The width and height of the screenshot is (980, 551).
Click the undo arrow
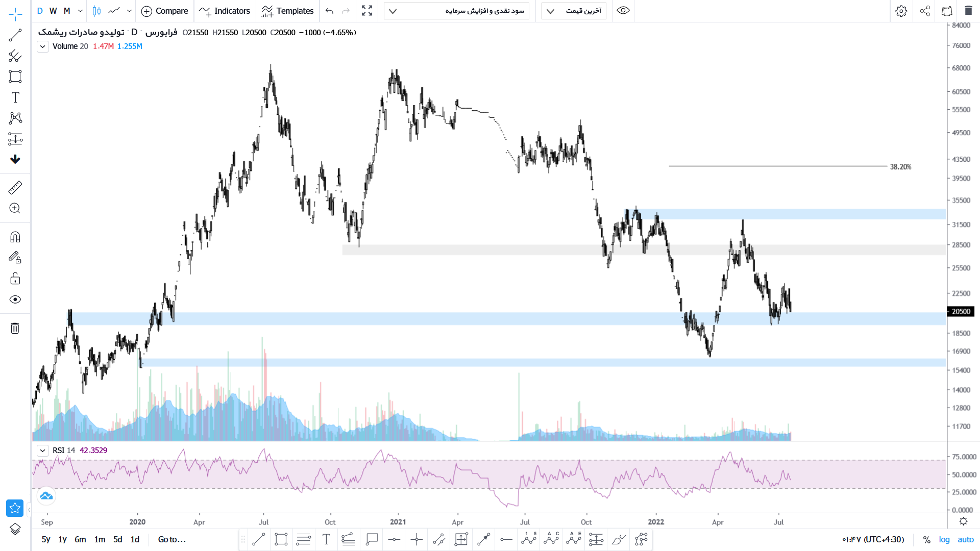pyautogui.click(x=329, y=11)
